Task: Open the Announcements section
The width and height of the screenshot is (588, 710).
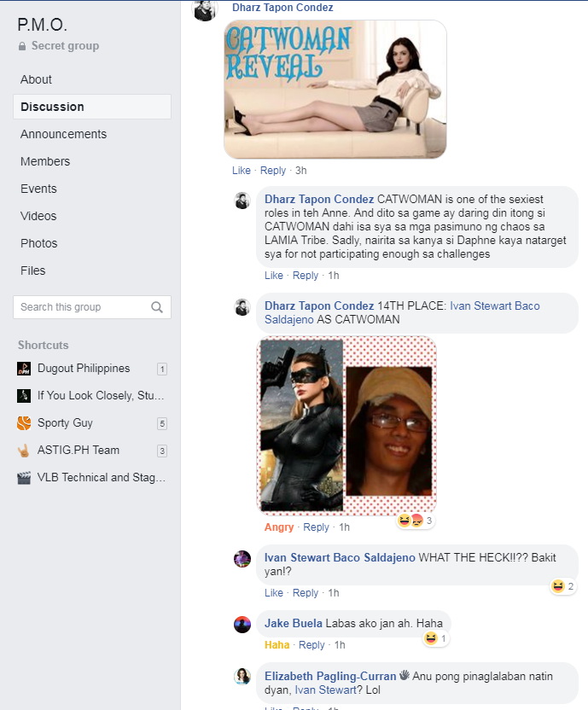Action: click(x=63, y=134)
